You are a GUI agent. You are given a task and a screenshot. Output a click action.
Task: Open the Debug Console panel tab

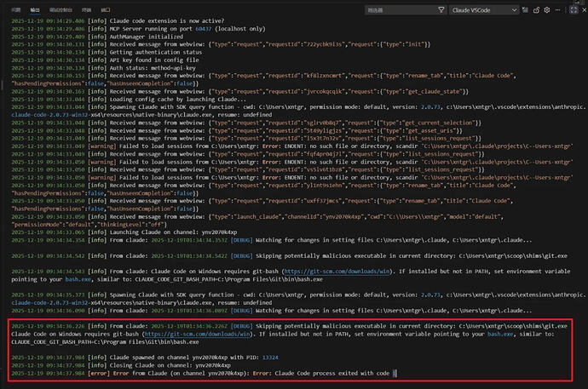(x=61, y=10)
